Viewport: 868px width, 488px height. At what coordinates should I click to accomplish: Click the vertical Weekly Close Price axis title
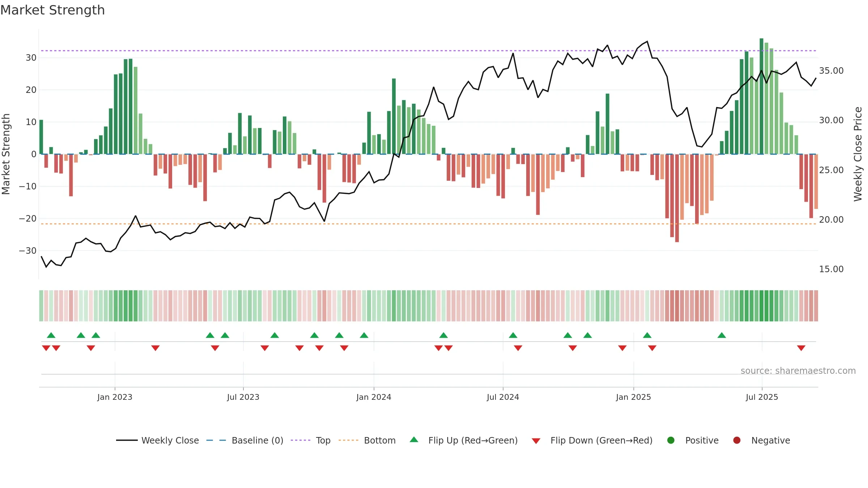pos(858,154)
